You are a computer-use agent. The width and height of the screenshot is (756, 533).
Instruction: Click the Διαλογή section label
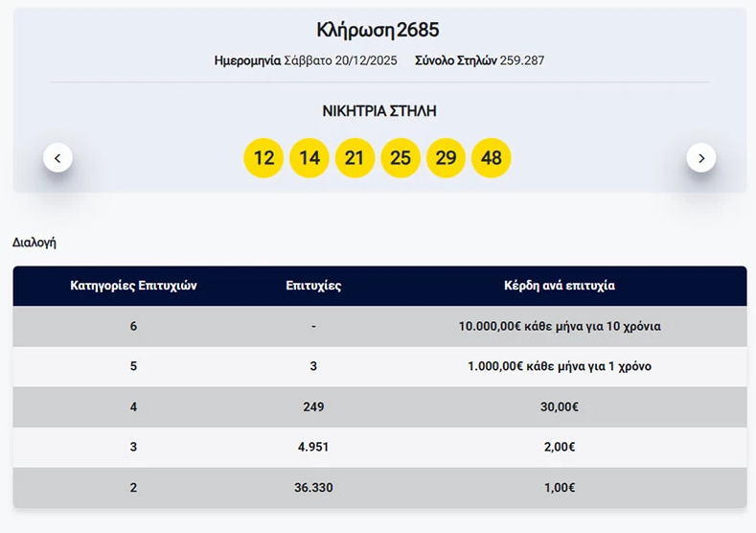coord(34,243)
